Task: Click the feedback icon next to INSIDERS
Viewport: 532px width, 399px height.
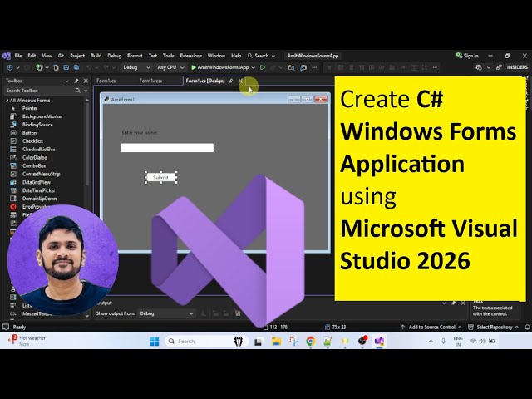Action: (x=499, y=67)
